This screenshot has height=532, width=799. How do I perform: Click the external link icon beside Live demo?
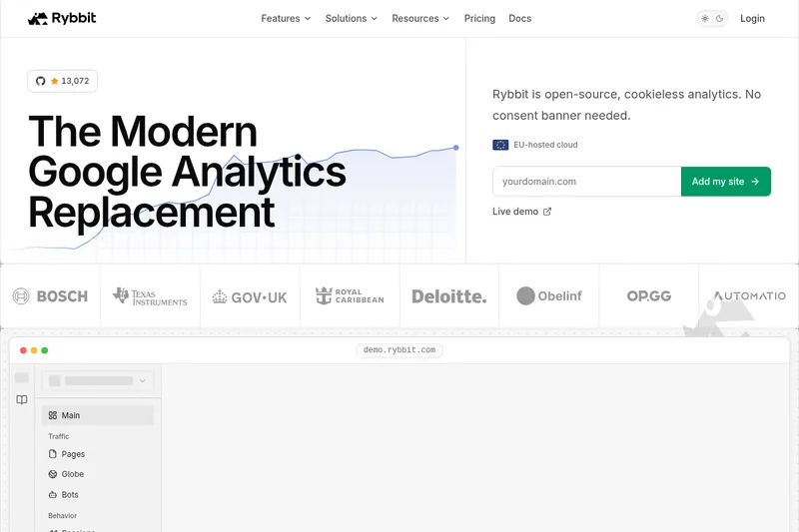[x=546, y=212]
